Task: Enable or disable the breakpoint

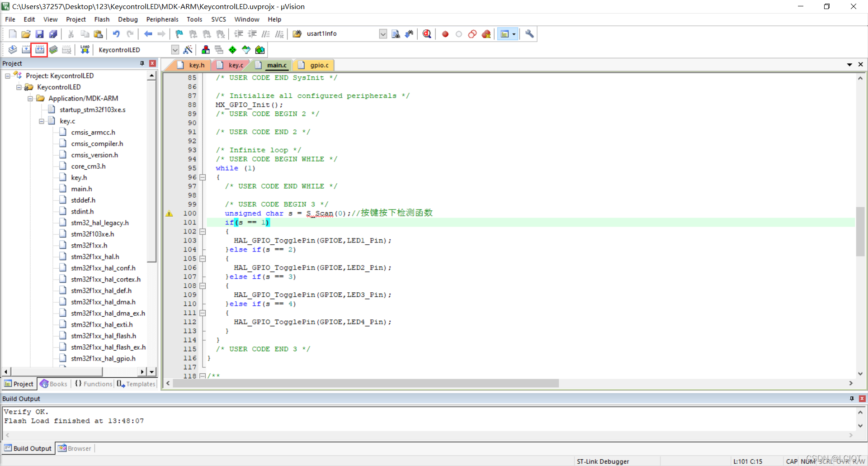Action: [x=459, y=34]
